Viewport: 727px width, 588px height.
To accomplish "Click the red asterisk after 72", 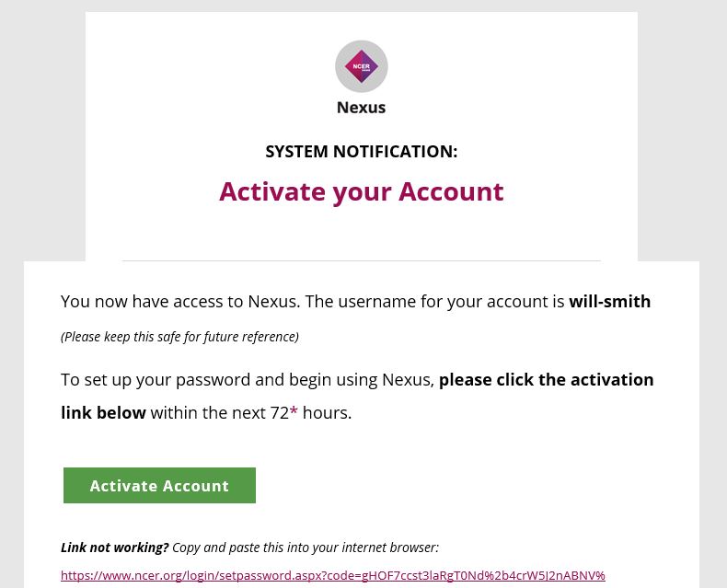I will coord(294,412).
